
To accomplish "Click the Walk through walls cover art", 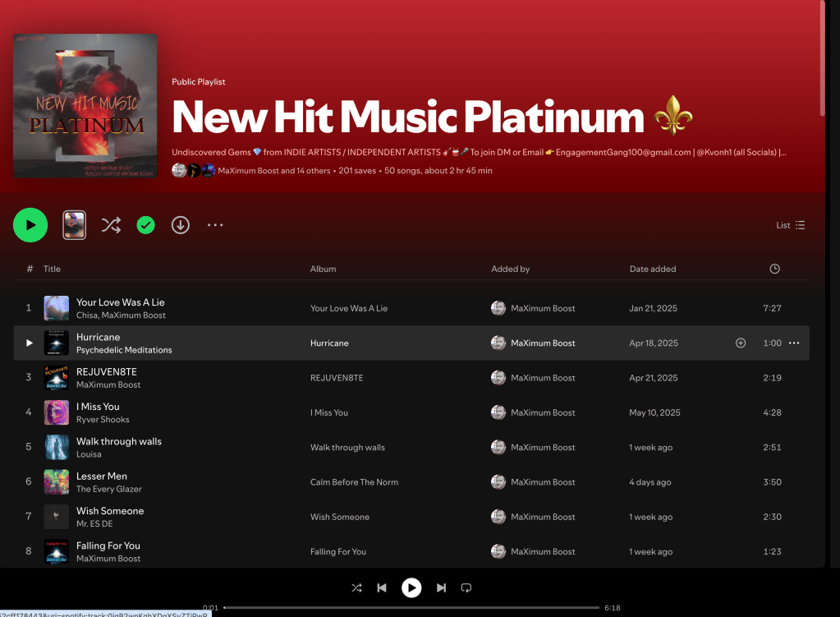I will pyautogui.click(x=57, y=448).
